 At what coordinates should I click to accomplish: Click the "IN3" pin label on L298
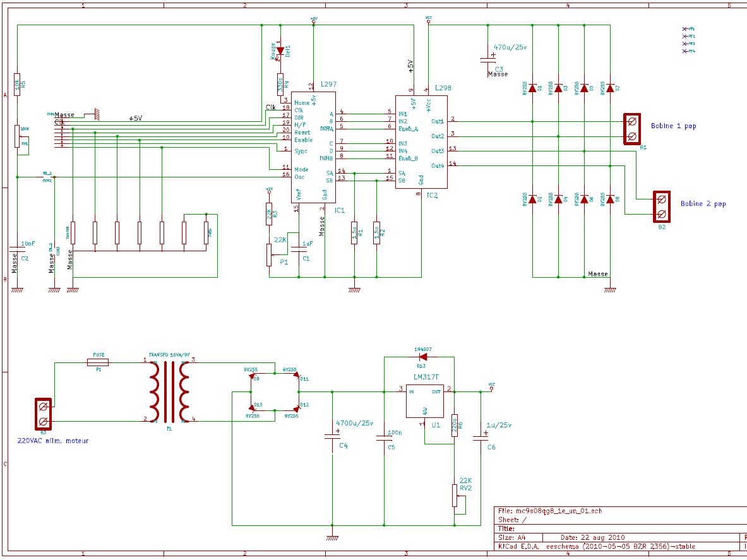pyautogui.click(x=403, y=143)
